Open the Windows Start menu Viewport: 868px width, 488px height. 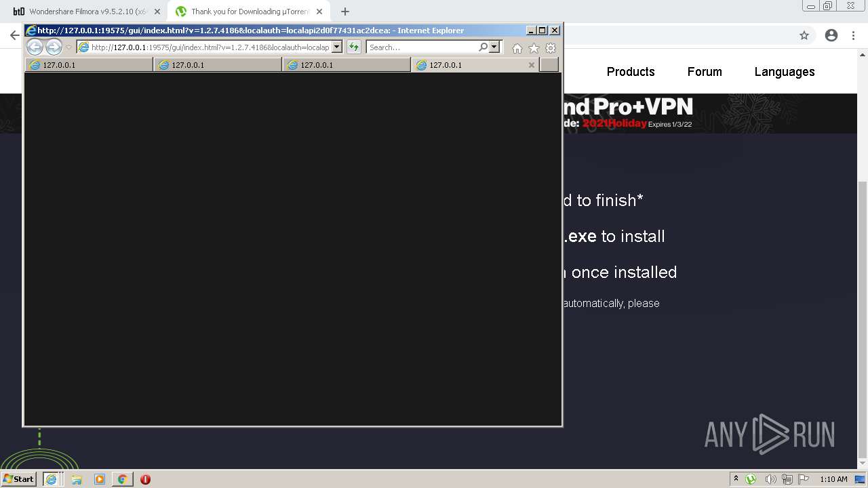tap(19, 479)
